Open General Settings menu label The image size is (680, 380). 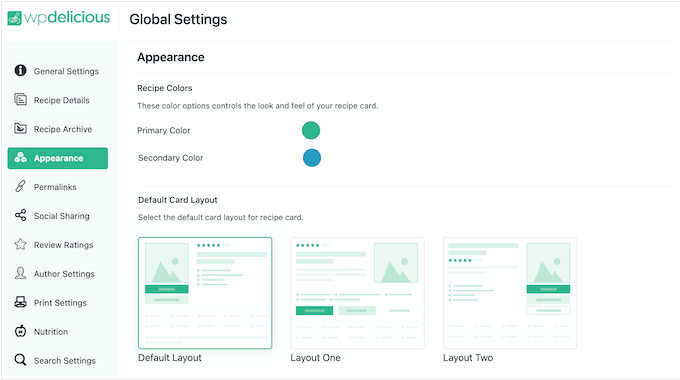(66, 71)
